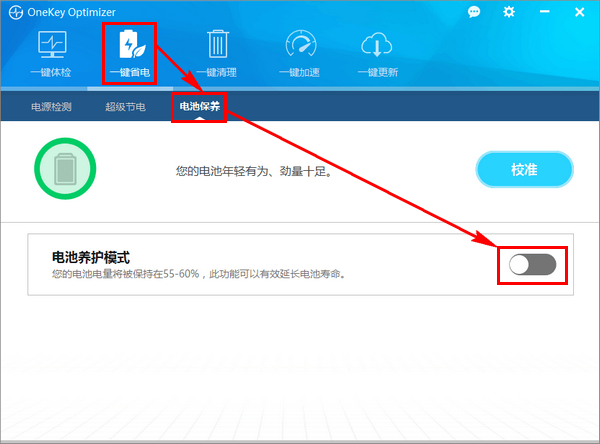Switch to the 超级节电 tab

click(x=126, y=106)
